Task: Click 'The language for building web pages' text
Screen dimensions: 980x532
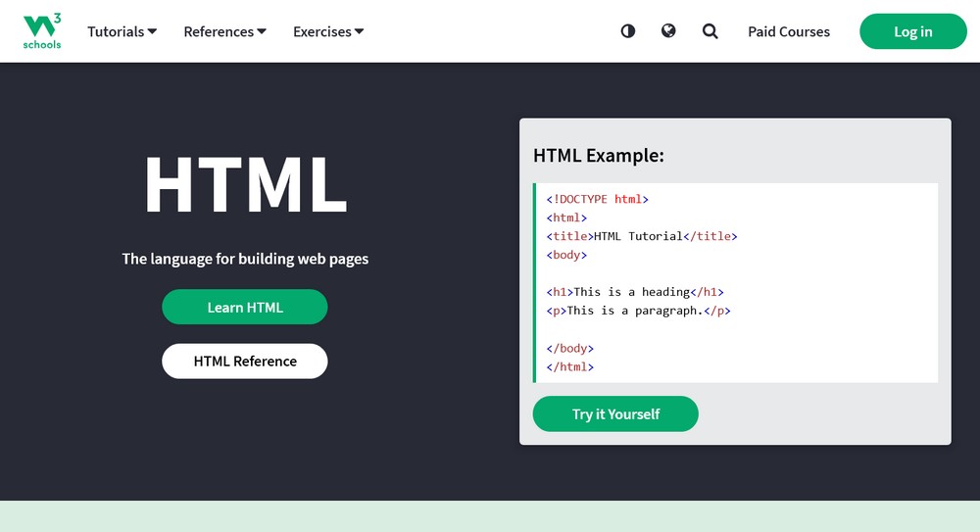Action: 245,259
